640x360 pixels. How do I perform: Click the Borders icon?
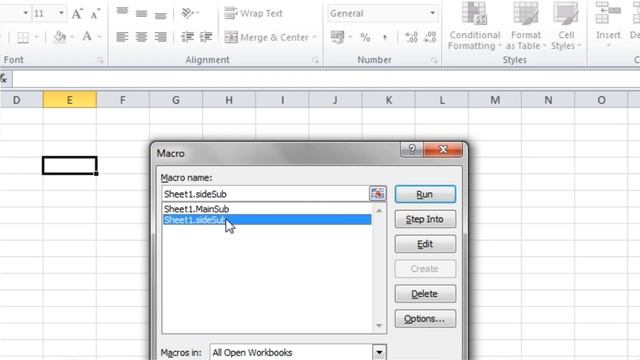[x=23, y=38]
